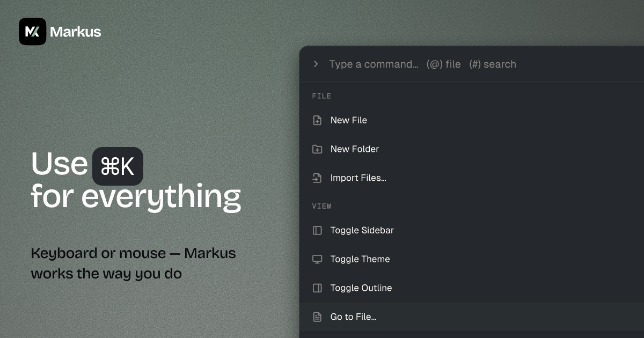Click the Go to File document icon
The height and width of the screenshot is (338, 644).
tap(317, 317)
